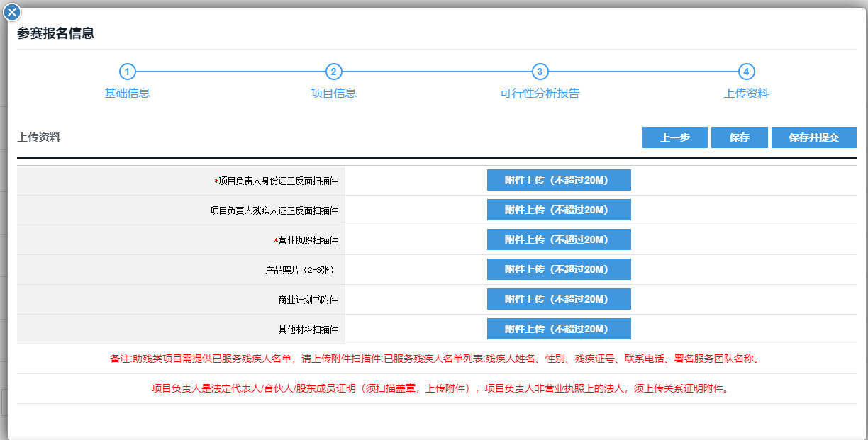Close the 参赛报名信息 dialog
Image resolution: width=868 pixels, height=440 pixels.
(12, 12)
